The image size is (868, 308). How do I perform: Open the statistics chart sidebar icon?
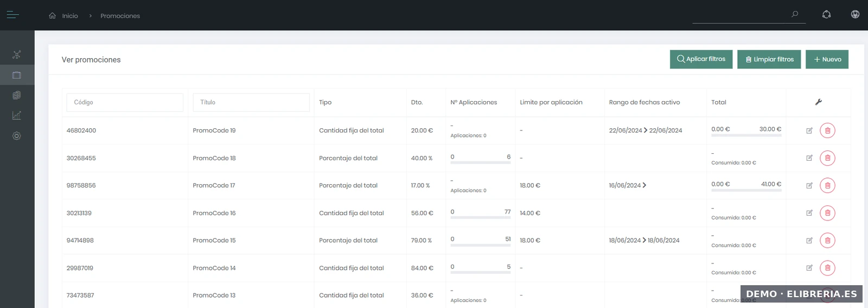(x=17, y=115)
